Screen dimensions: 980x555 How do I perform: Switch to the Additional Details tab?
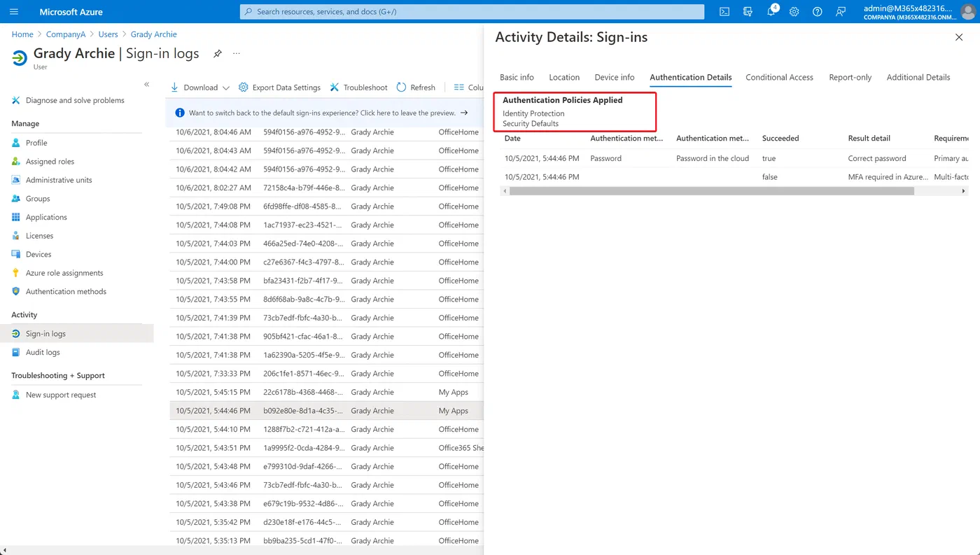(918, 78)
